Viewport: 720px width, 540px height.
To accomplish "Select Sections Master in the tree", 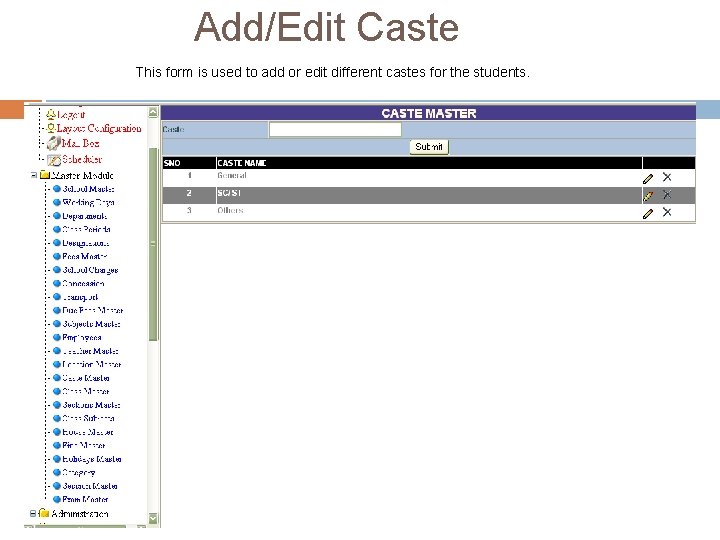I will (x=91, y=405).
